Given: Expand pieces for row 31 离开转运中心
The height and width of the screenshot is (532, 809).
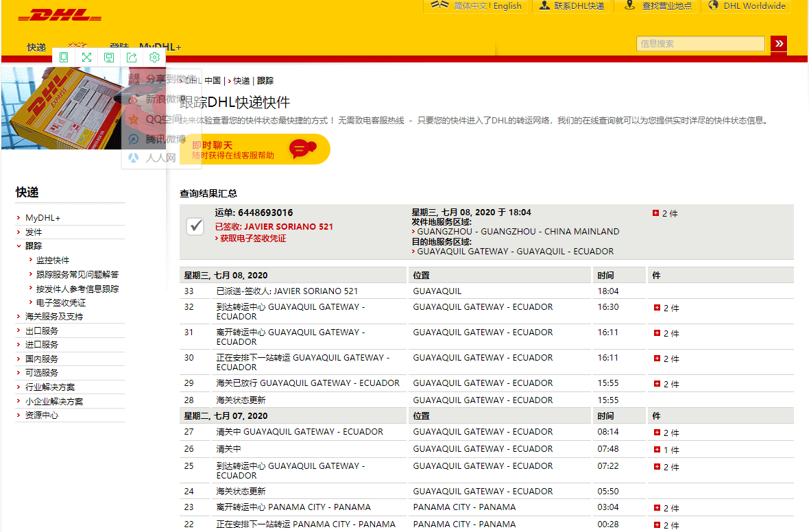Looking at the screenshot, I should (x=657, y=332).
